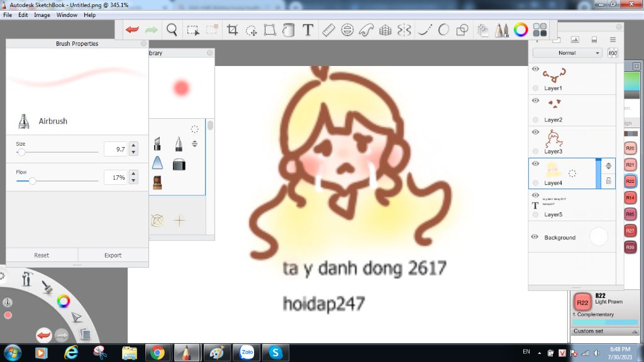644x362 pixels.
Task: Hide the Background layer eye
Action: point(535,237)
